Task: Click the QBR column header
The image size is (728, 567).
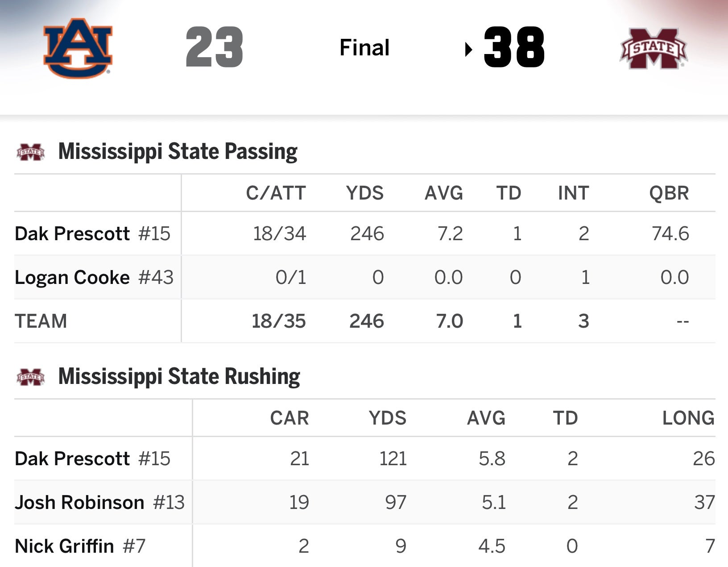Action: tap(669, 193)
